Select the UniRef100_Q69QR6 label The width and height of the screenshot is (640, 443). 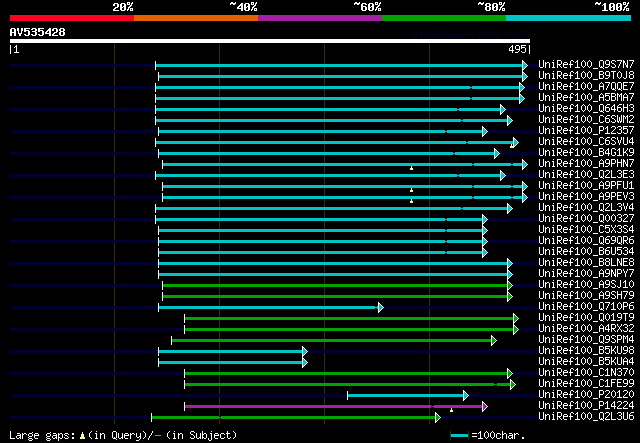tap(586, 240)
